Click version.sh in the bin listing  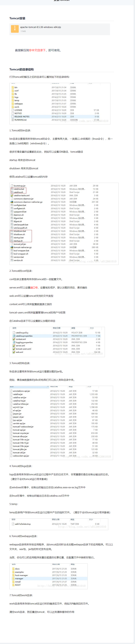click(x=18, y=261)
